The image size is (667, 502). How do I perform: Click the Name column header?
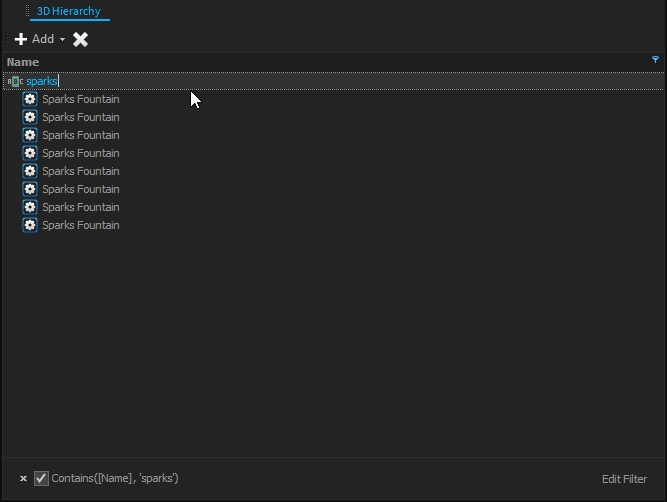coord(23,62)
